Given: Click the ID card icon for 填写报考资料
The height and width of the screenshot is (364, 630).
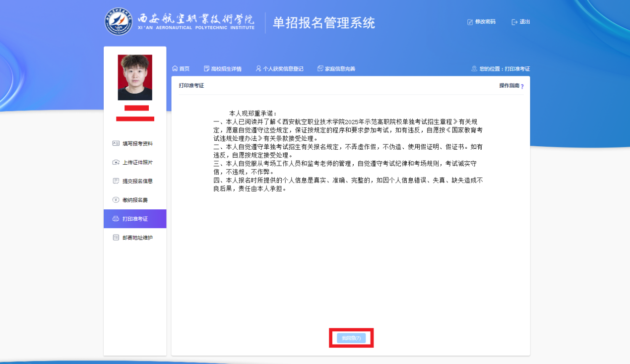Looking at the screenshot, I should pyautogui.click(x=116, y=143).
